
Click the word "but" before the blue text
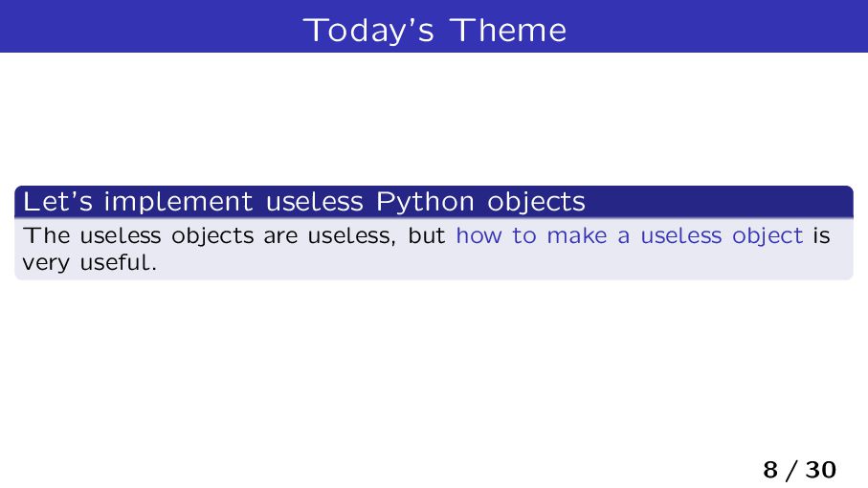(x=426, y=236)
